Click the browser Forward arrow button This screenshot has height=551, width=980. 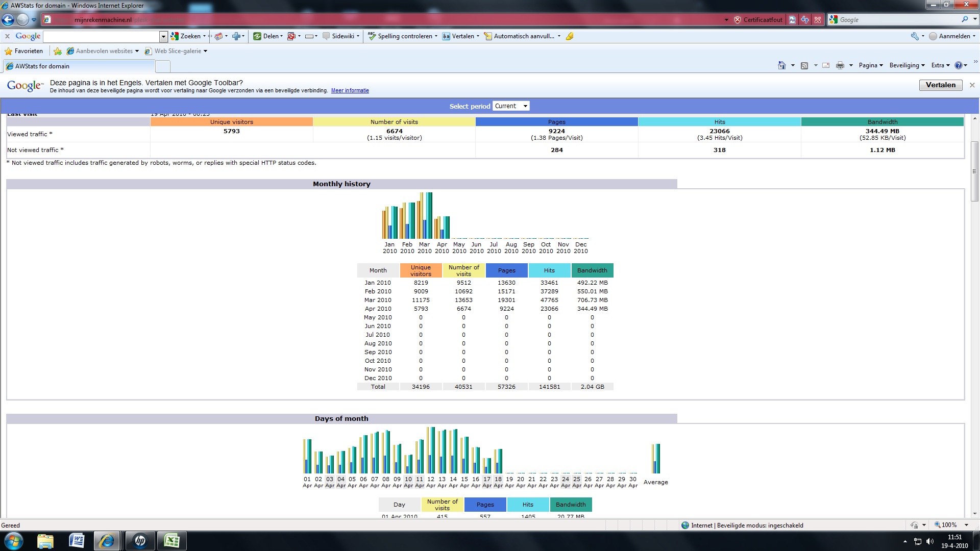pos(22,20)
